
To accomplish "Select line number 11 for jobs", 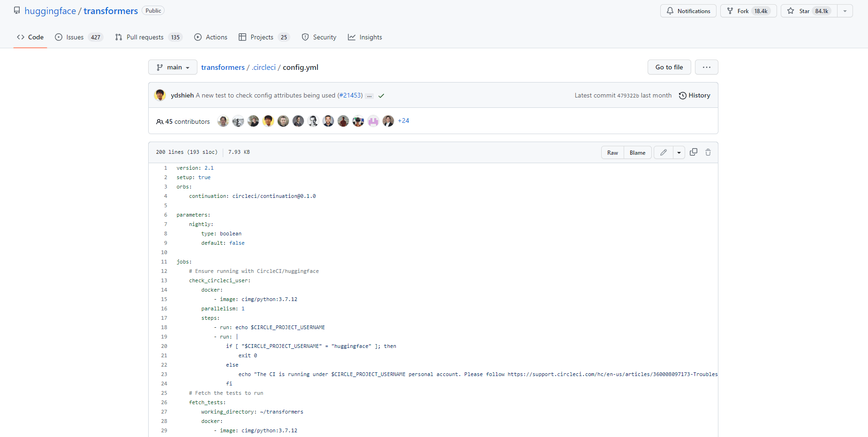I will [164, 262].
